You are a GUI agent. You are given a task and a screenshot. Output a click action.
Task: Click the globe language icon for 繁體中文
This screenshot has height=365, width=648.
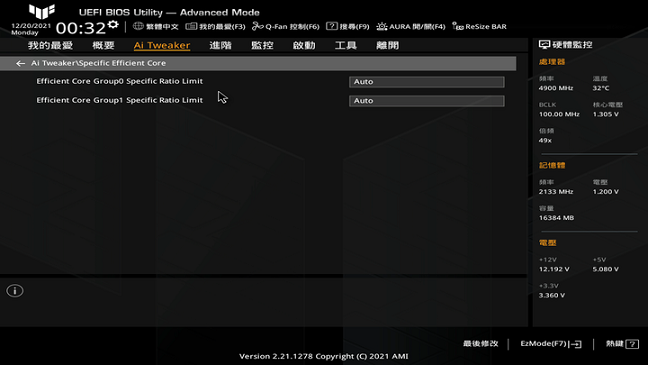pyautogui.click(x=138, y=26)
